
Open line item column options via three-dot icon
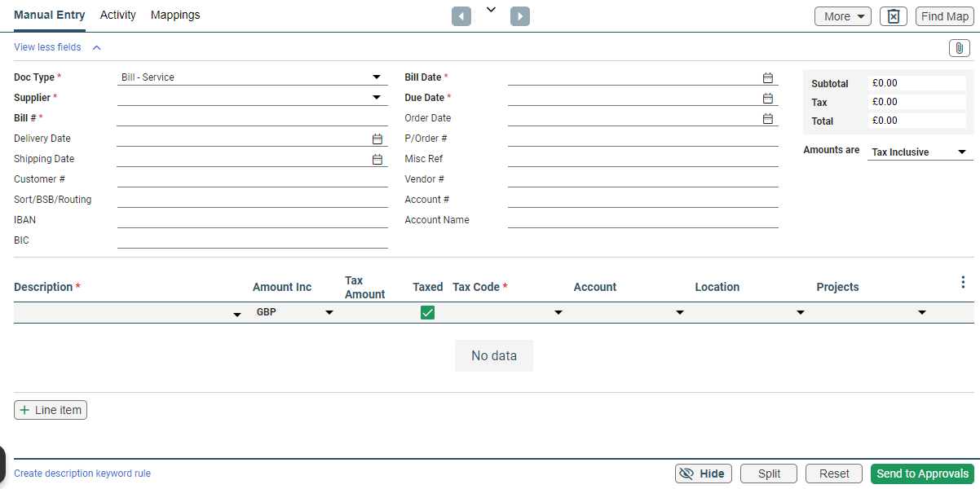point(963,281)
